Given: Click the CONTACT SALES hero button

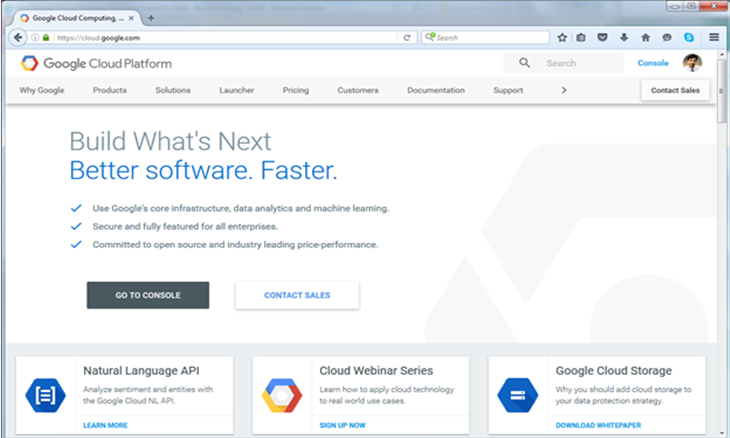Looking at the screenshot, I should pos(297,295).
